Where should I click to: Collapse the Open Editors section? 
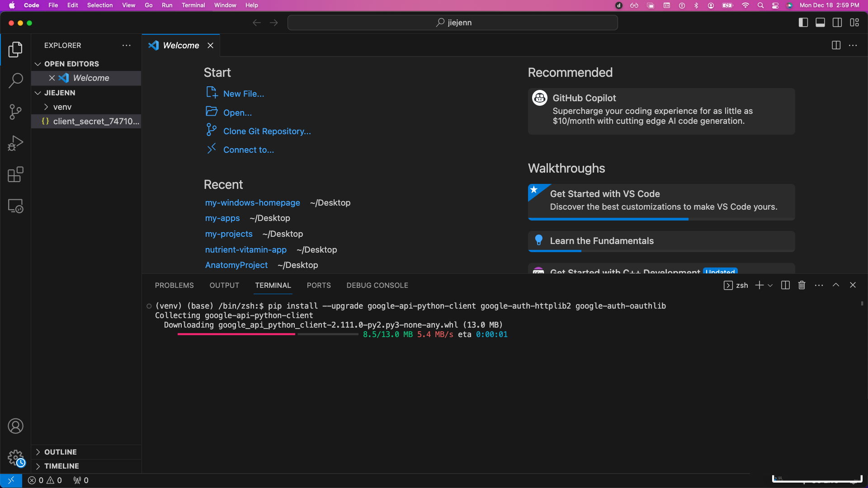[x=38, y=64]
